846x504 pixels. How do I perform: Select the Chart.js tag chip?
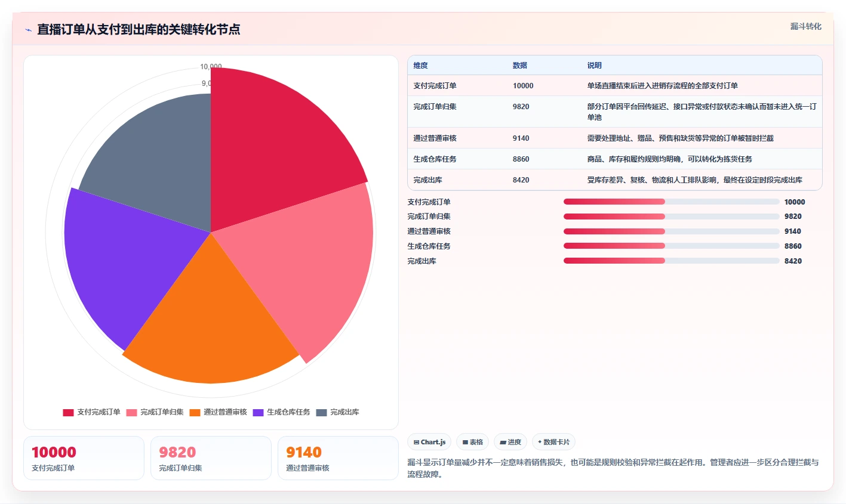point(429,442)
